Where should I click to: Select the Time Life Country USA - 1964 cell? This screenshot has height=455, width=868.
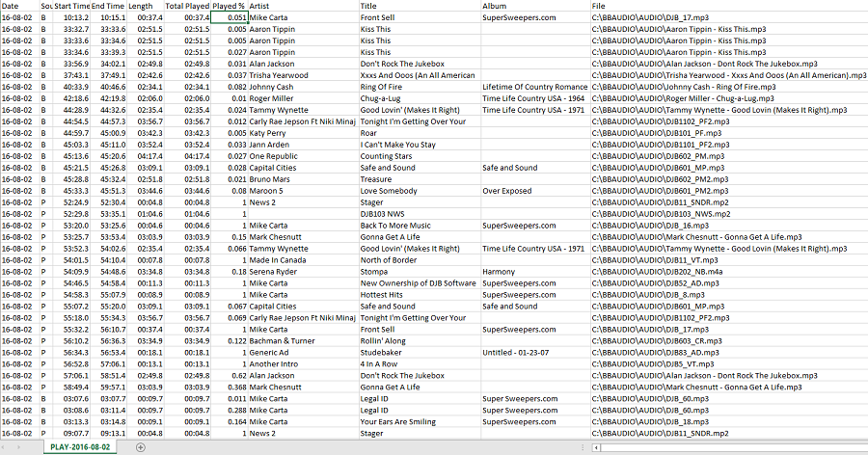pos(535,98)
